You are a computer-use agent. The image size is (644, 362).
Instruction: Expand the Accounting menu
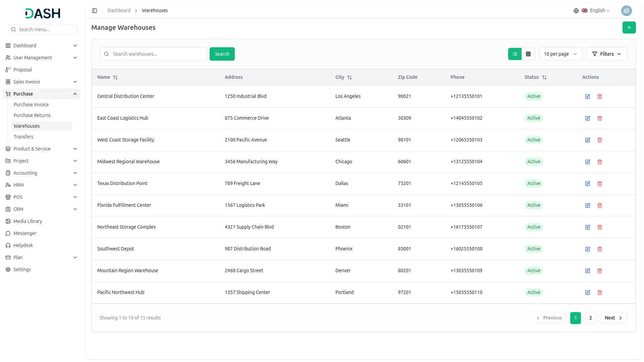coord(42,173)
